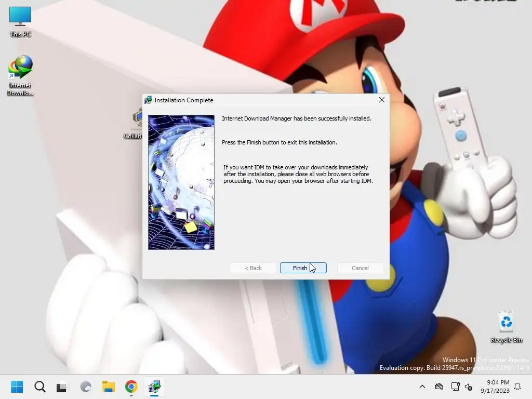Open the Windows Start menu
Viewport: 532px width, 399px height.
point(17,387)
